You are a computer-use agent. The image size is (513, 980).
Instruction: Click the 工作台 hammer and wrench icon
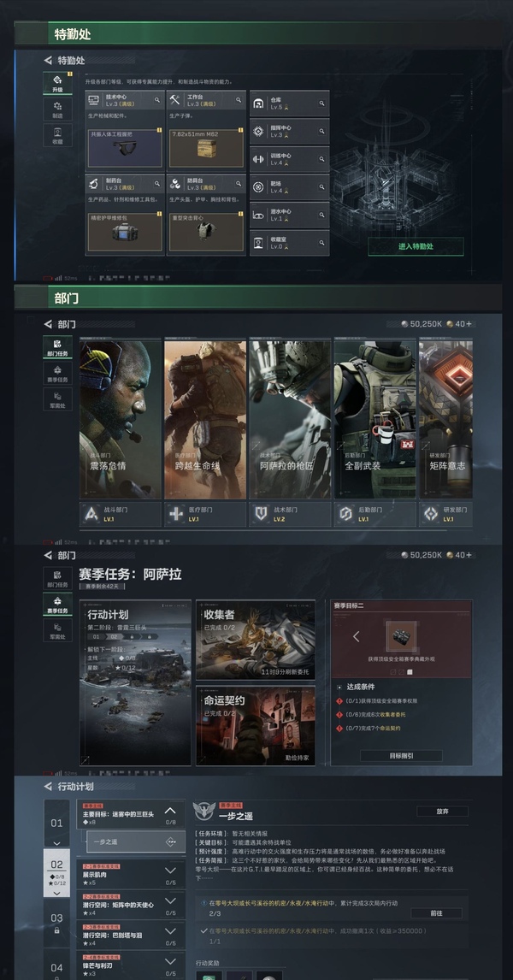(x=175, y=100)
